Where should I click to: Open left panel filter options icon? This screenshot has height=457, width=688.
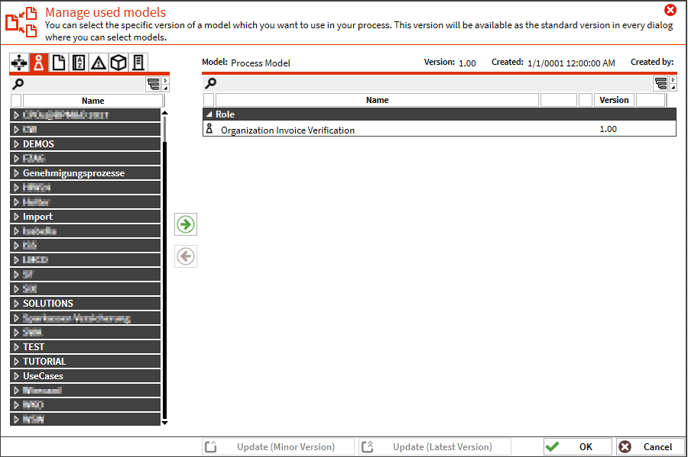154,84
